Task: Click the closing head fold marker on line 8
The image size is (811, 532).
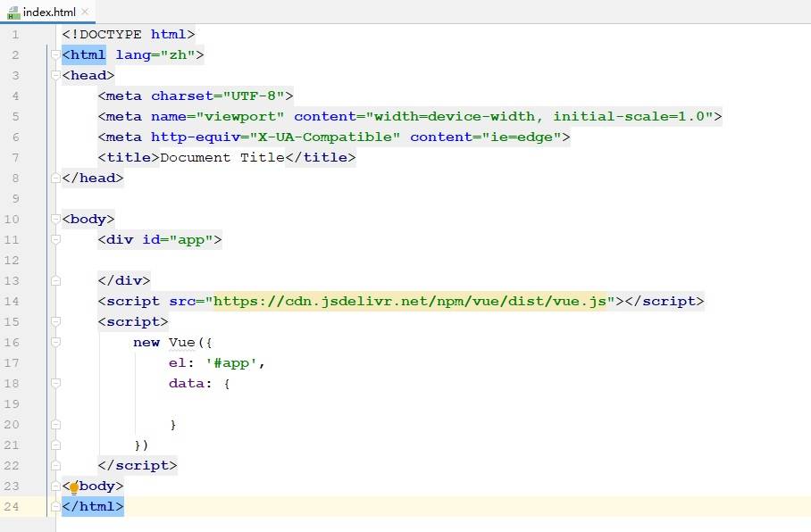Action: (56, 178)
